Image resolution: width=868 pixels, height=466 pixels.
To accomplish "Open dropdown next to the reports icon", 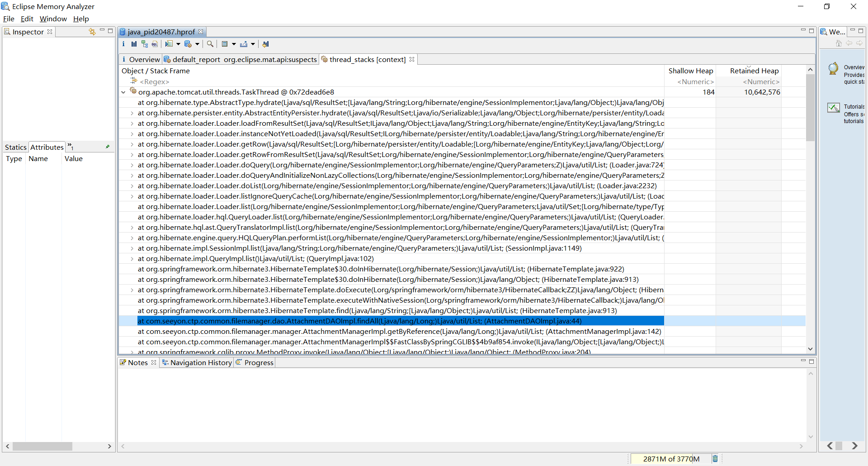I will point(197,44).
